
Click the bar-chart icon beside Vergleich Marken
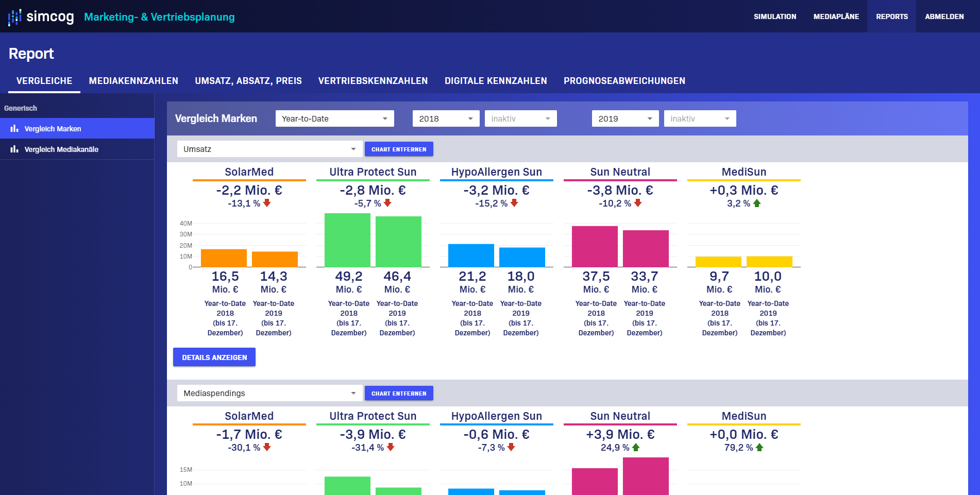[14, 128]
